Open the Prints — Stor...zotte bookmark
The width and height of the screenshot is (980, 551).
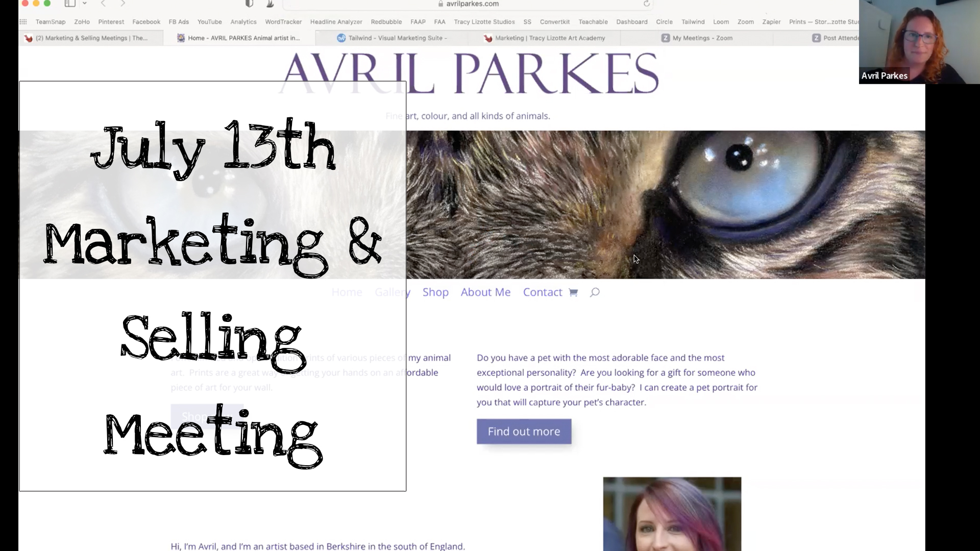[x=824, y=22]
